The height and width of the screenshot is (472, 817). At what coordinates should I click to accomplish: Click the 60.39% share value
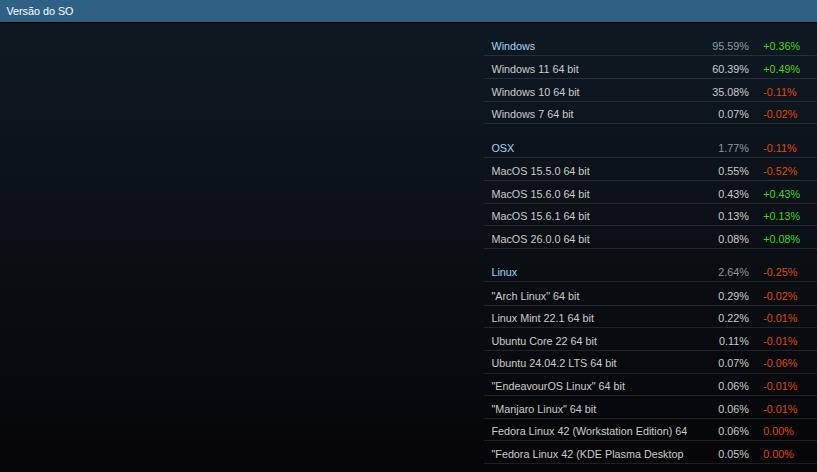730,69
